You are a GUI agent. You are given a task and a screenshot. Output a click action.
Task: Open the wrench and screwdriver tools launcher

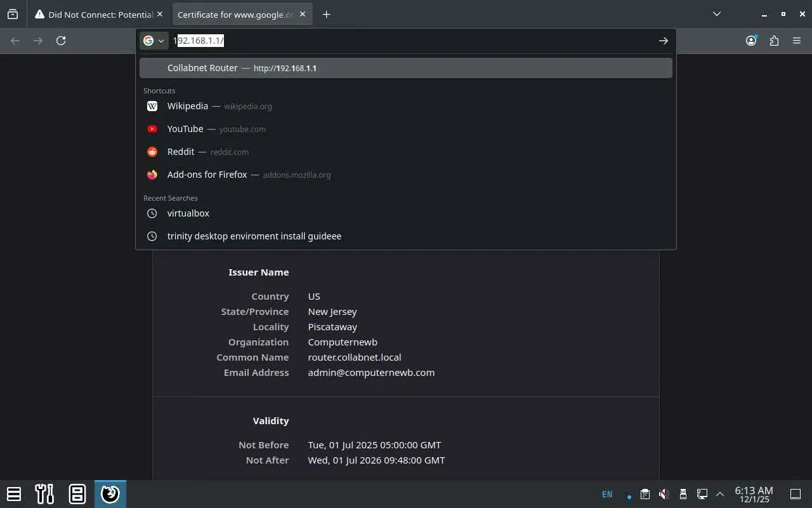(x=44, y=494)
